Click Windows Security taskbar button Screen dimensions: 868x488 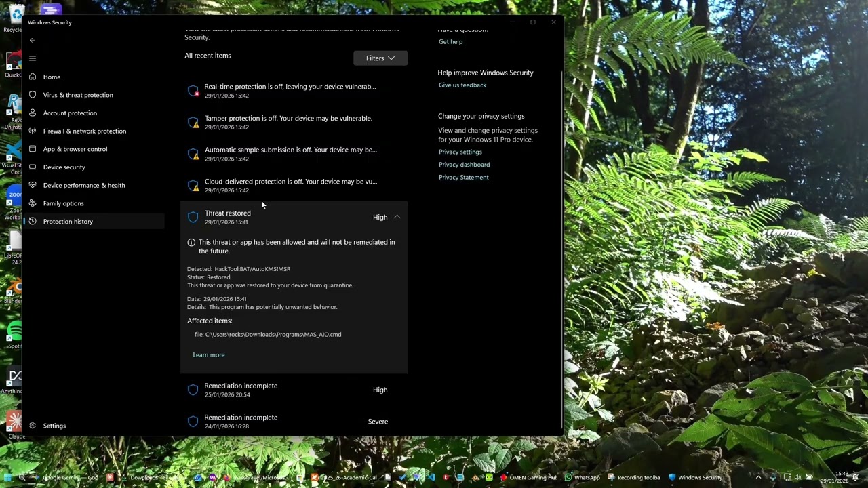click(694, 478)
